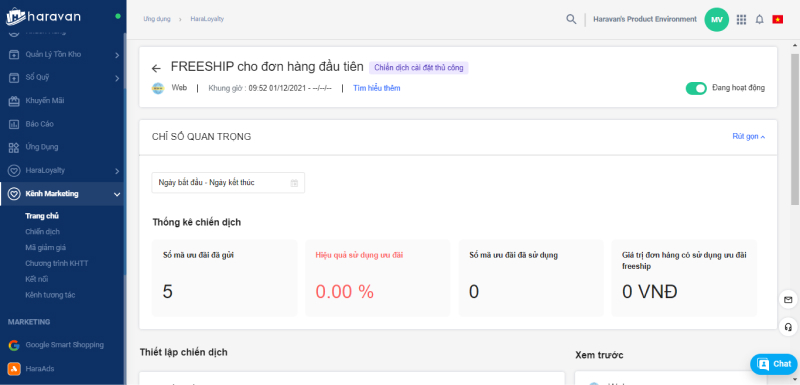Click the Web channel icon
The width and height of the screenshot is (800, 385).
[158, 88]
